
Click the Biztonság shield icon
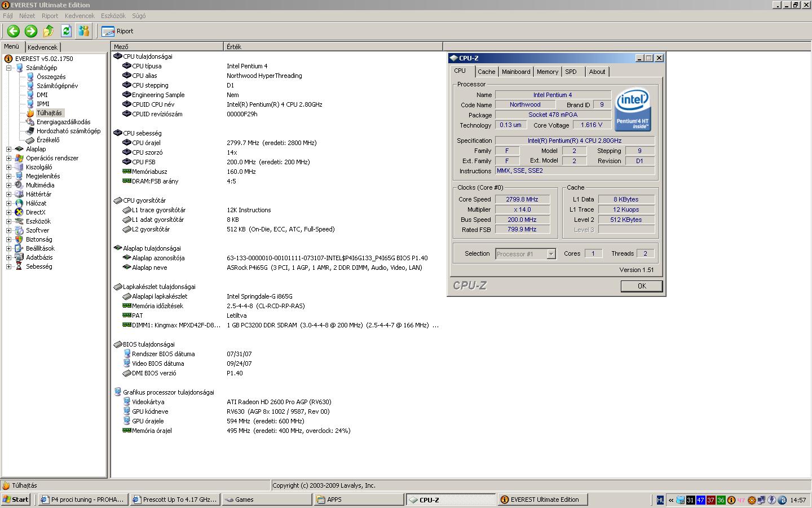click(x=19, y=239)
